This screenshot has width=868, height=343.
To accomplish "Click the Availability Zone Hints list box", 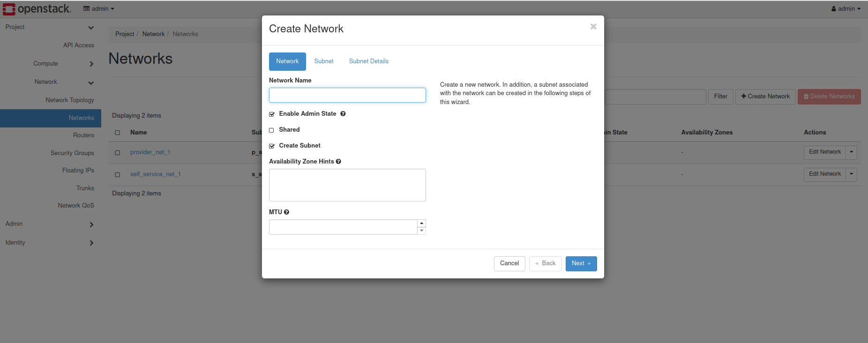I will [347, 185].
